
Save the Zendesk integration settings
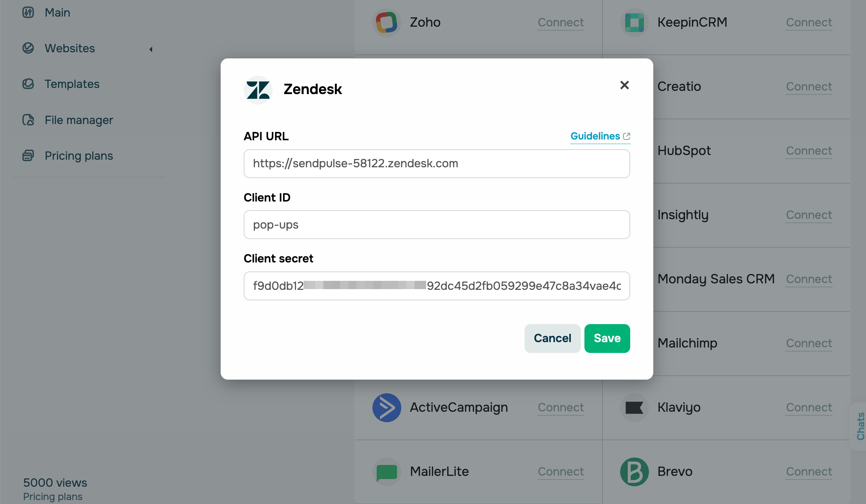(x=607, y=338)
